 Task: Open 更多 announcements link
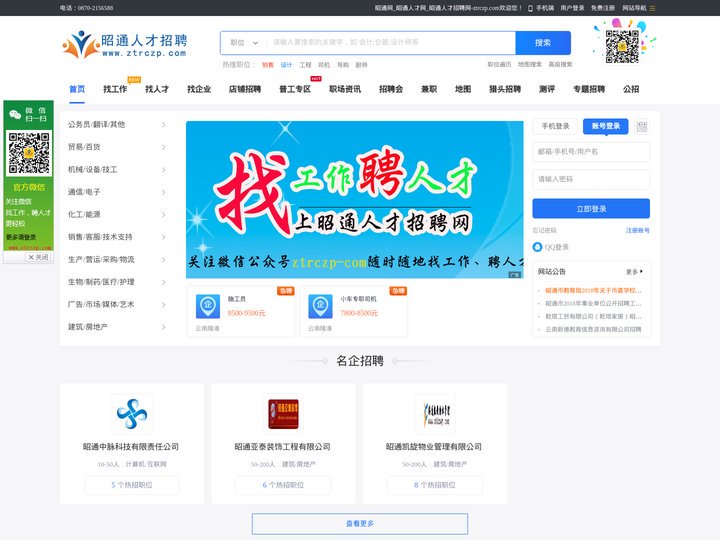click(x=634, y=272)
